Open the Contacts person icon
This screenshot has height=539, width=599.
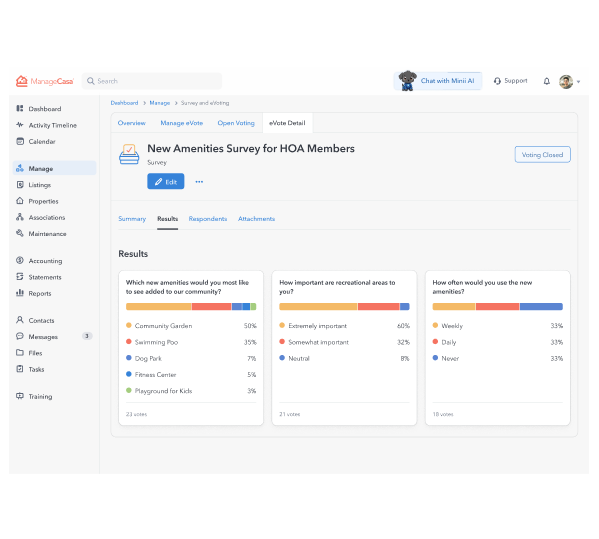click(20, 320)
